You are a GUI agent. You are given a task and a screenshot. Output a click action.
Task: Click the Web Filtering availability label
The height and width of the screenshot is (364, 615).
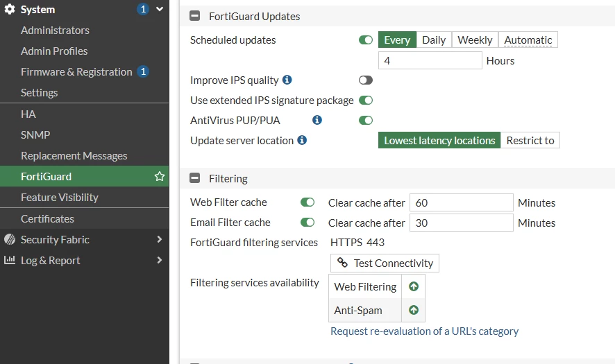coord(365,287)
